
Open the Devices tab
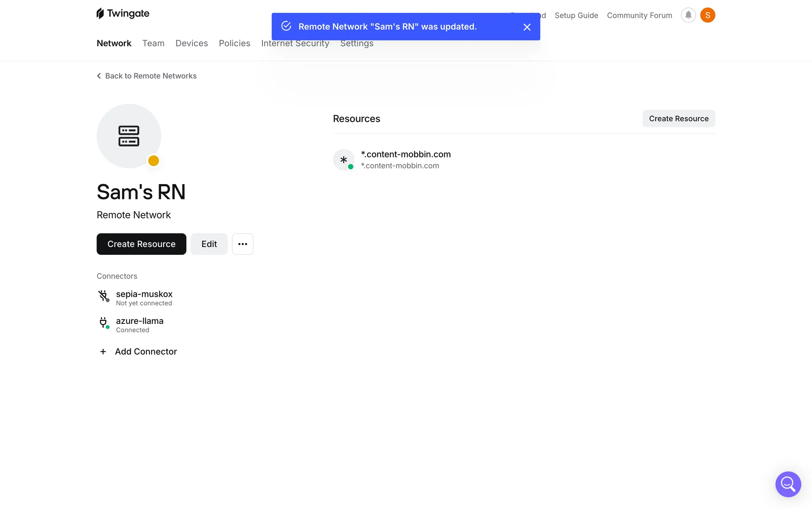tap(192, 43)
